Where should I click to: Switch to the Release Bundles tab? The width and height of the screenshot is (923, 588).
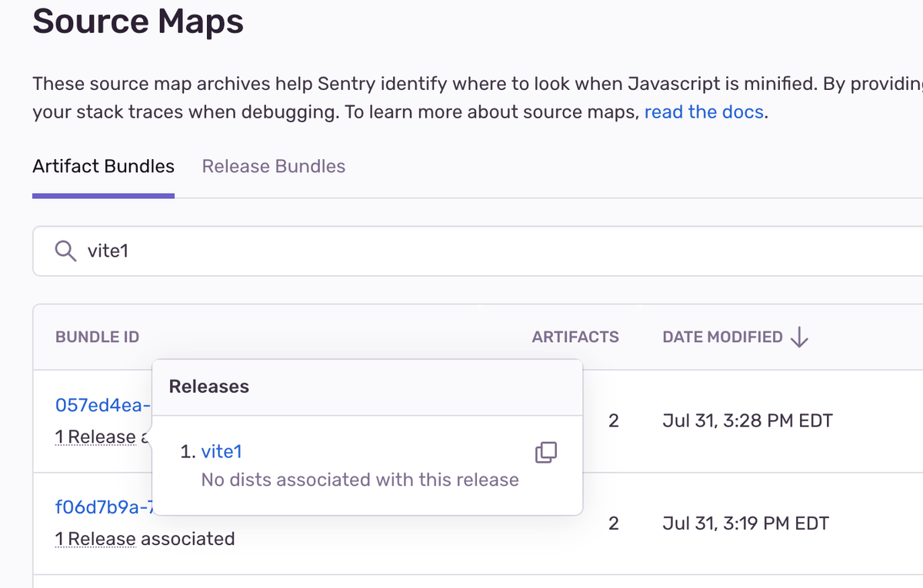click(273, 166)
